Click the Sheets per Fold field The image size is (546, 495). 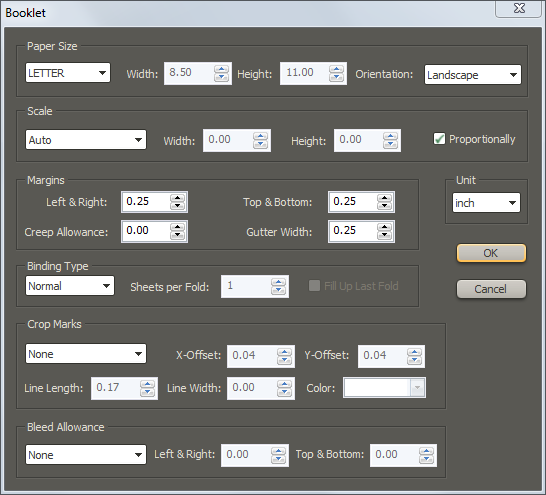tap(246, 286)
